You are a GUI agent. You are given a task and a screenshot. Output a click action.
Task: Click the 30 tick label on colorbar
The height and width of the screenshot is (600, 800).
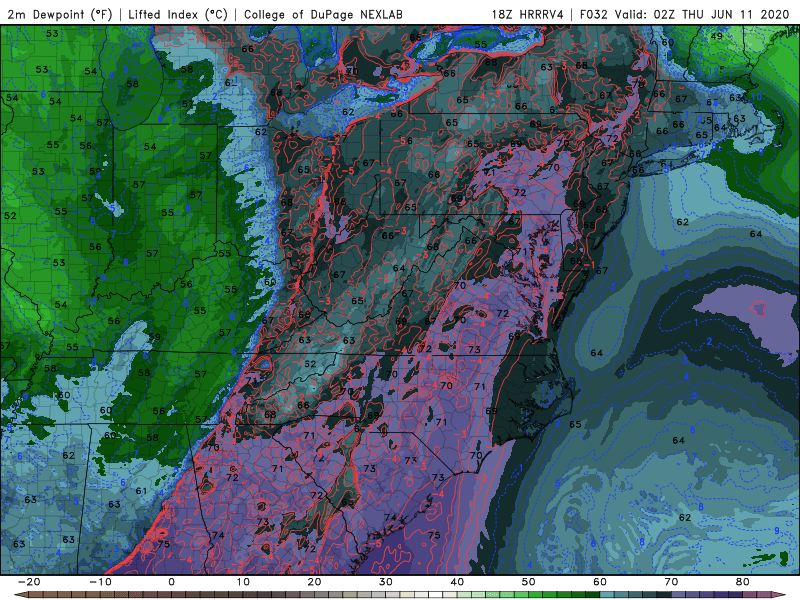(x=386, y=582)
